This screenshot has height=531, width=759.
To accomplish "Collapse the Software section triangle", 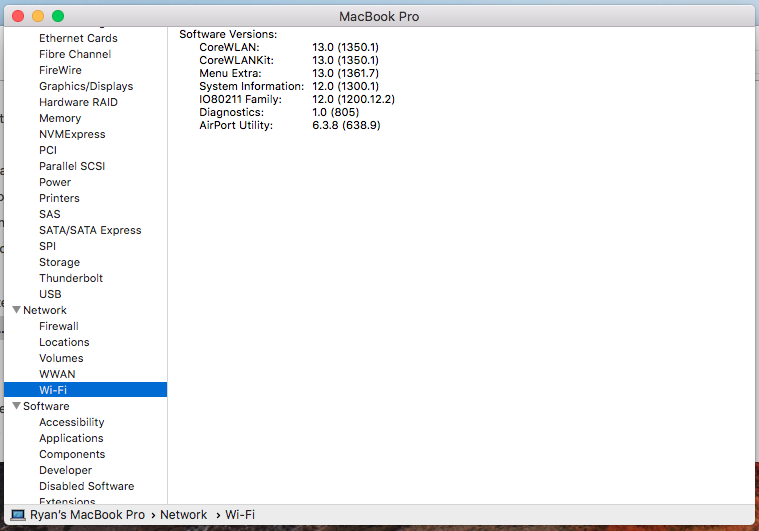I will [x=16, y=406].
